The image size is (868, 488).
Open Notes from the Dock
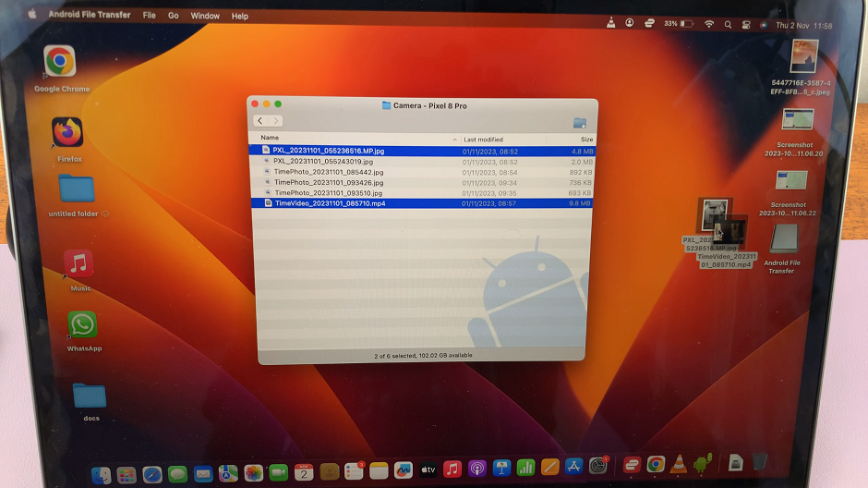379,470
